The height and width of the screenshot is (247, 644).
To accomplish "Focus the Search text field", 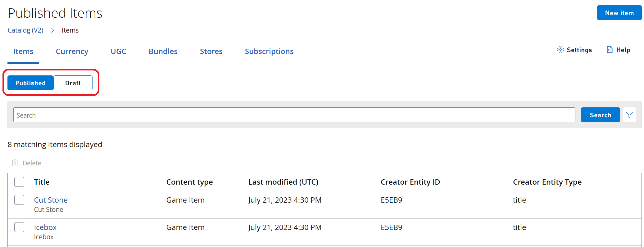I will coord(294,115).
